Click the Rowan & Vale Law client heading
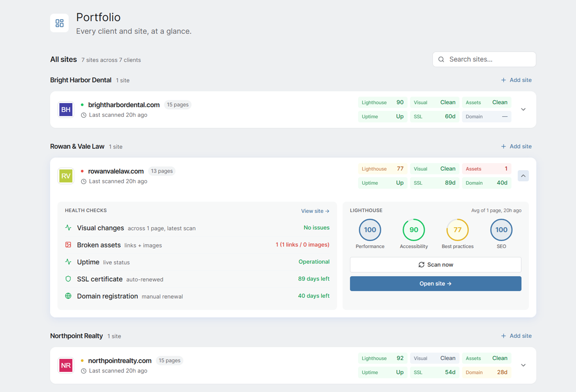 pyautogui.click(x=77, y=147)
